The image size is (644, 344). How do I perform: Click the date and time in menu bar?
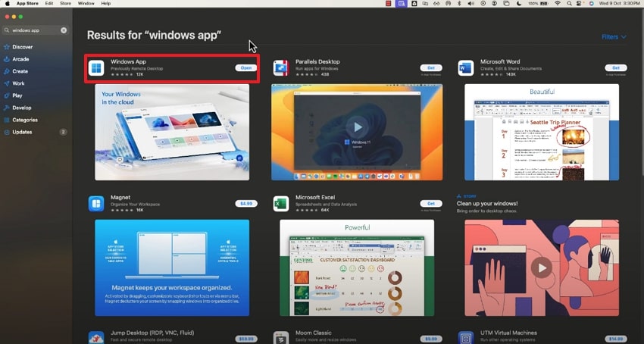tap(621, 3)
